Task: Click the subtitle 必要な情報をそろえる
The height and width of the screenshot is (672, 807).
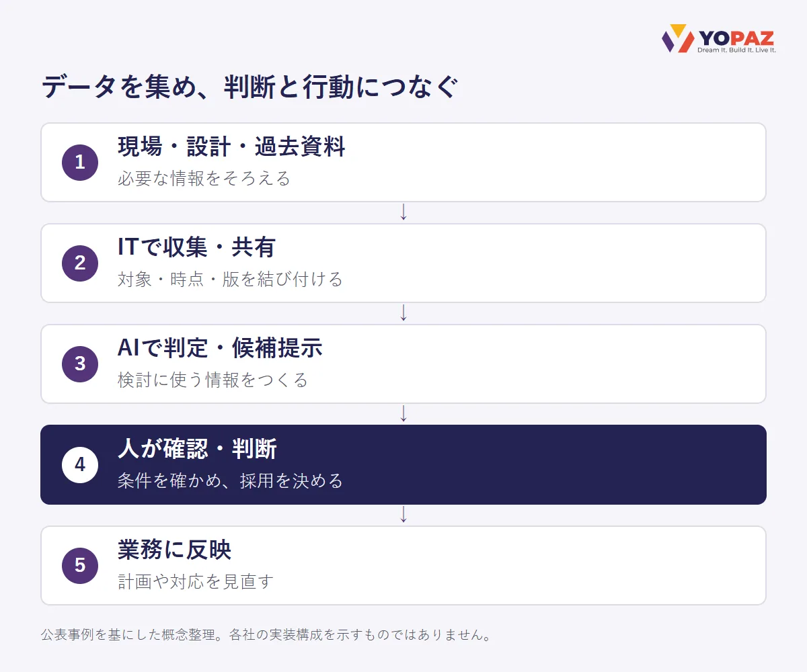Action: 204,178
